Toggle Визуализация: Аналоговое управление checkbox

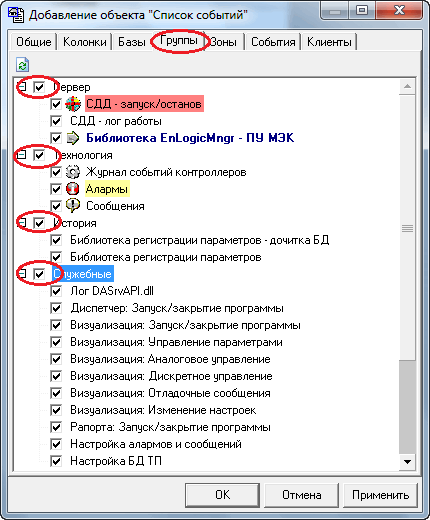click(56, 359)
